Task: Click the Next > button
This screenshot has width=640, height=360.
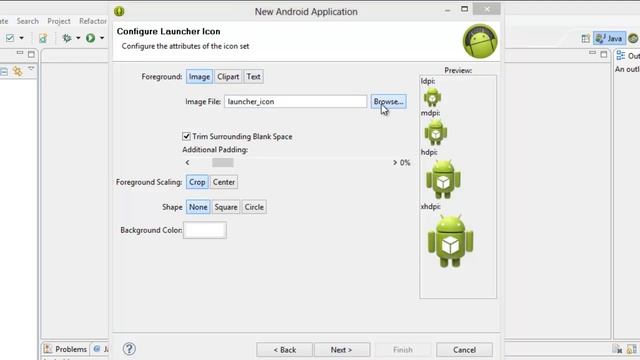Action: pos(342,350)
